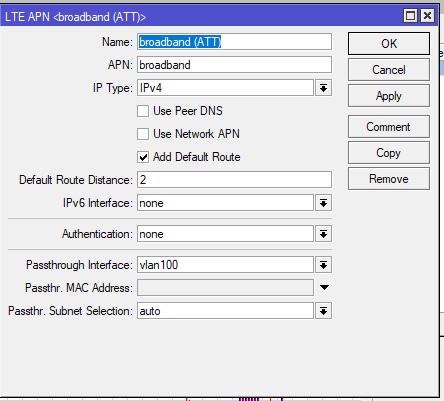444x401 pixels.
Task: Tick the Use Network APN checkbox
Action: (143, 134)
